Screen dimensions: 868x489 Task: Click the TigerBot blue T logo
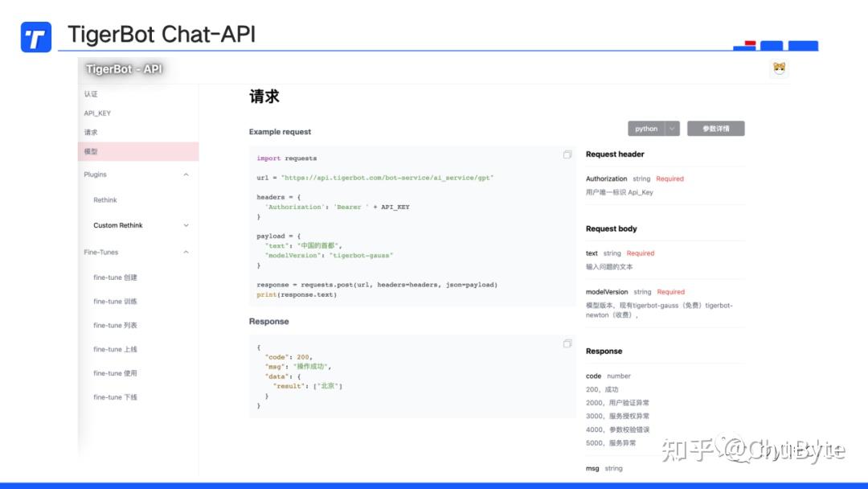click(x=36, y=37)
